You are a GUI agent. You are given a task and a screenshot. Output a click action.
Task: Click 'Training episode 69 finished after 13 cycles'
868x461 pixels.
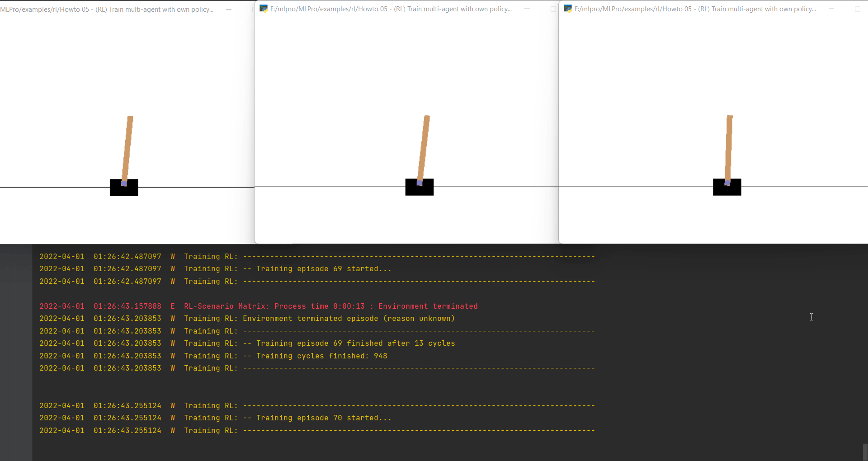point(247,343)
